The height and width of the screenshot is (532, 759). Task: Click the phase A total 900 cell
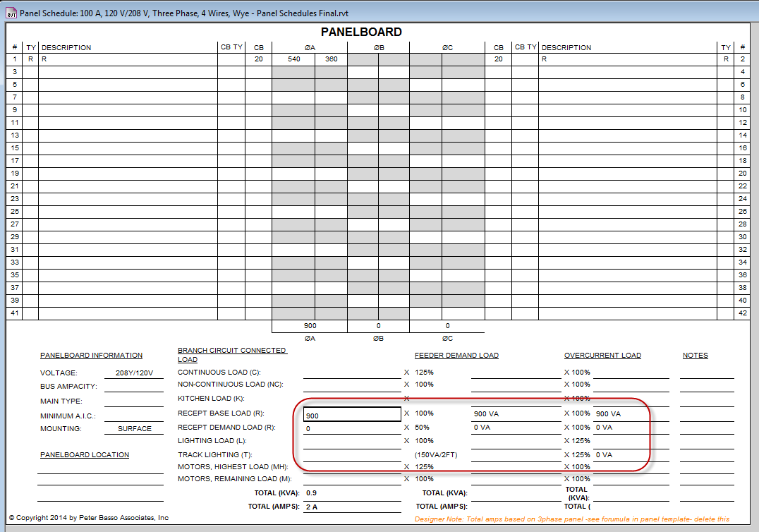tap(309, 326)
